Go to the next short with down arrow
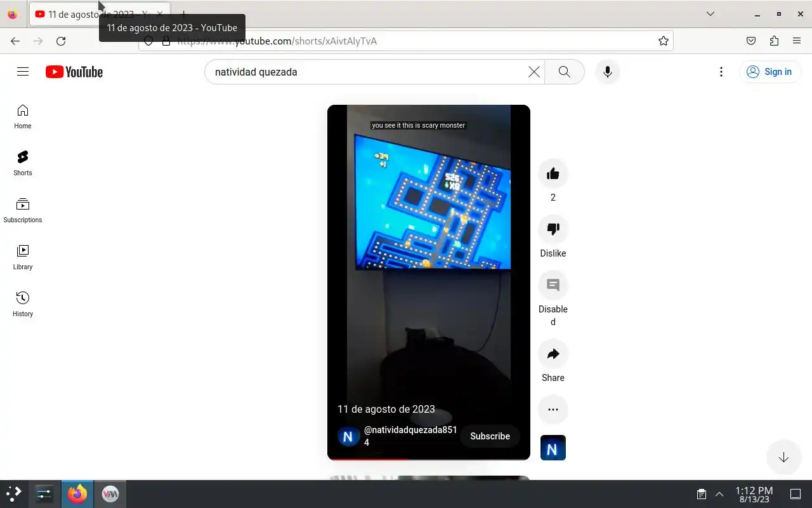 point(783,457)
